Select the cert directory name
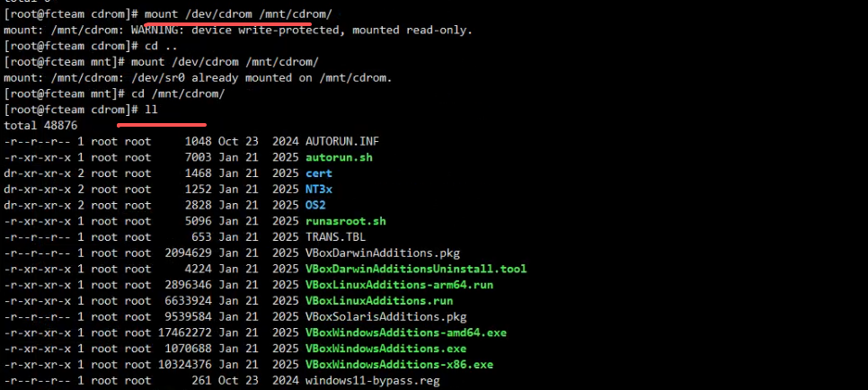Image resolution: width=868 pixels, height=390 pixels. coord(318,173)
